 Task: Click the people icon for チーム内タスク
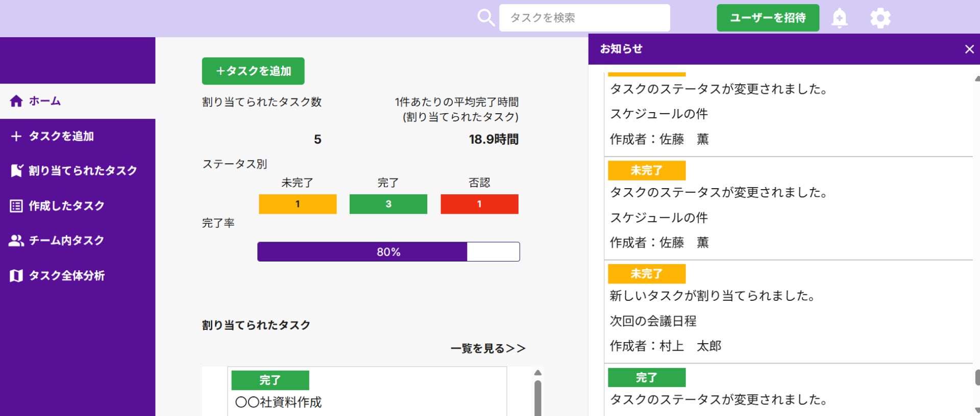tap(16, 241)
